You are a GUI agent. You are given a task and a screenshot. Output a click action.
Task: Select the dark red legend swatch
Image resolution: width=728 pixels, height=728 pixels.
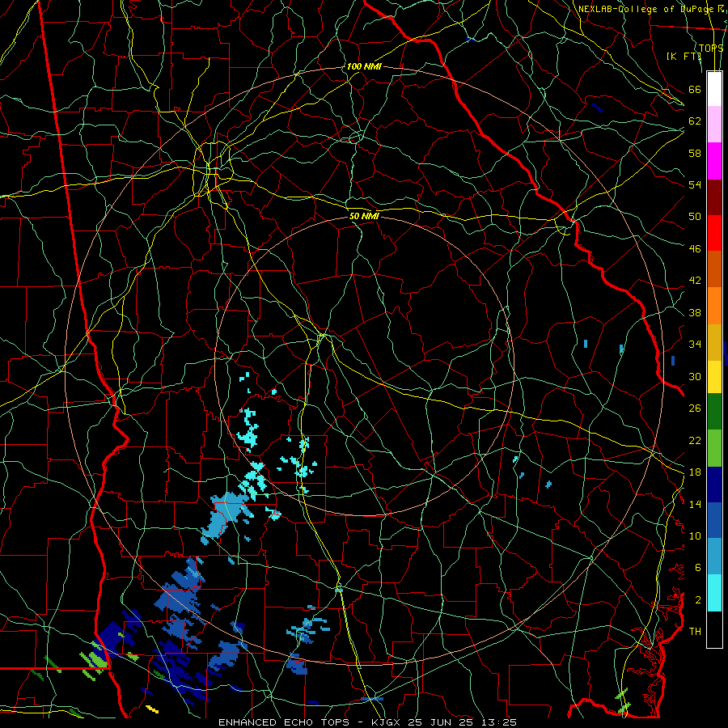coord(714,197)
